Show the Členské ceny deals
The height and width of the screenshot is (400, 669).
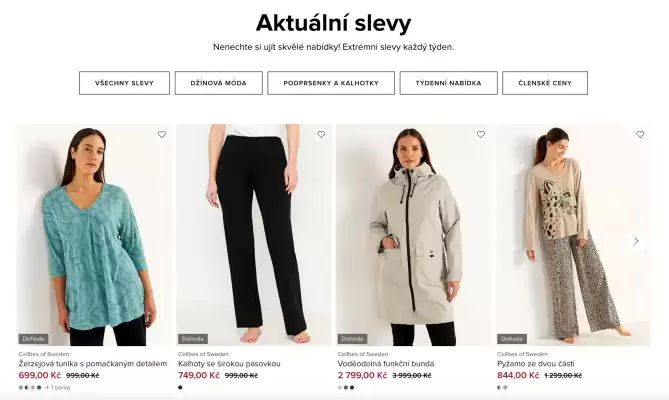click(x=545, y=83)
